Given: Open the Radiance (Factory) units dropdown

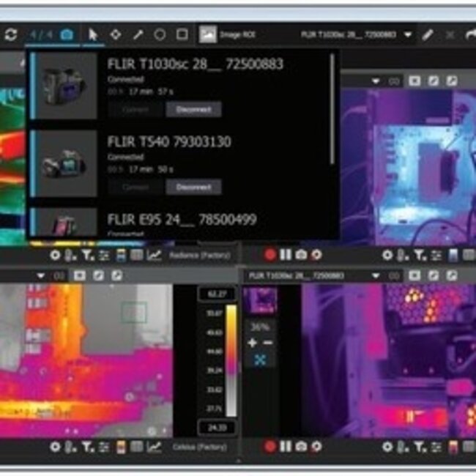Looking at the screenshot, I should coord(200,256).
